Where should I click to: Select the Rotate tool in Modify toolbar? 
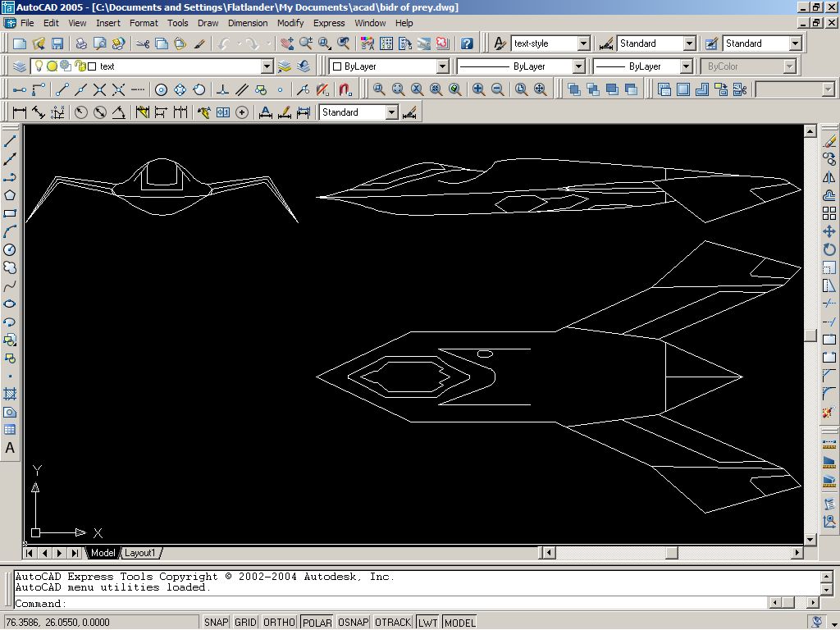tap(829, 249)
